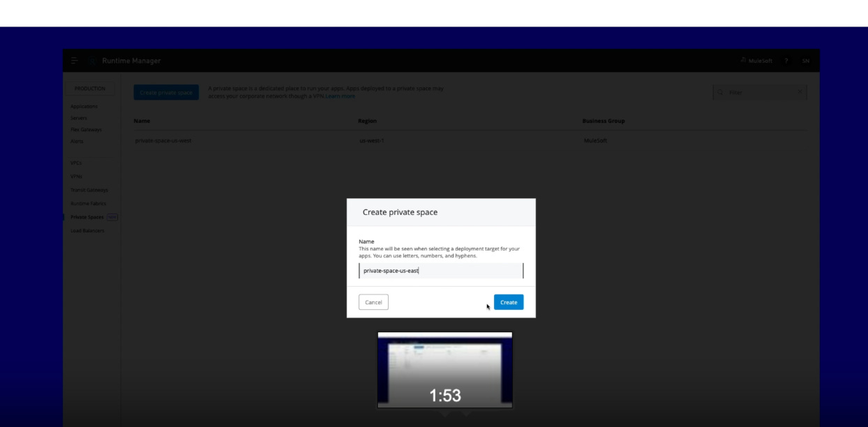Click the private space Name input field
The width and height of the screenshot is (868, 427).
coord(441,271)
